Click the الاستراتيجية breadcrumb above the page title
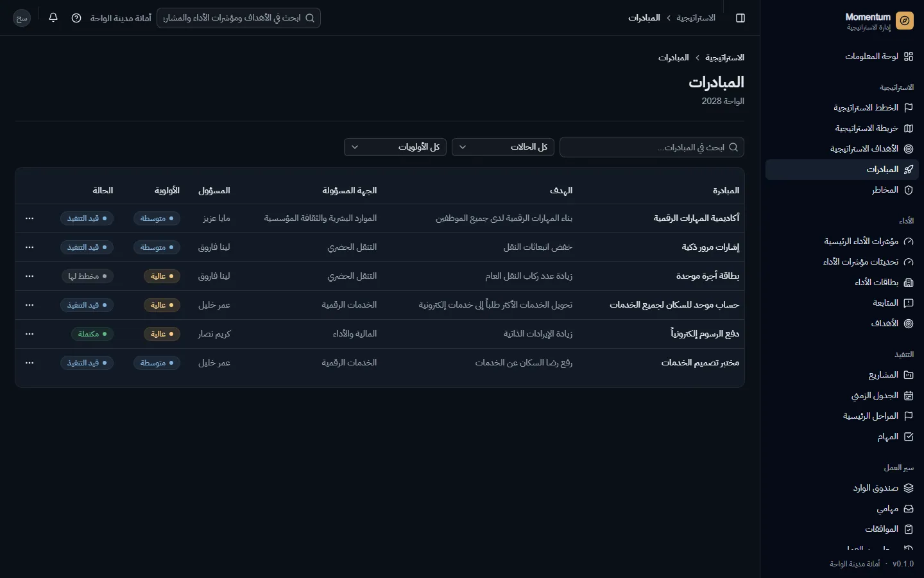924x578 pixels. tap(725, 58)
